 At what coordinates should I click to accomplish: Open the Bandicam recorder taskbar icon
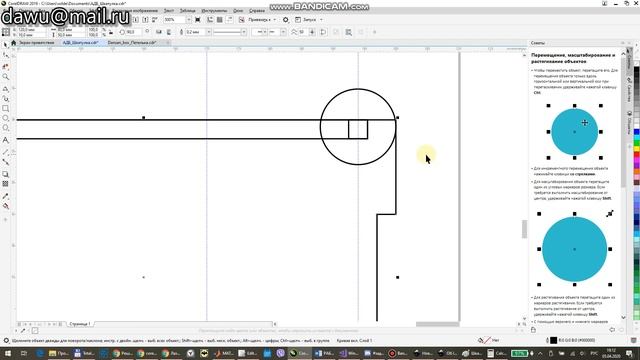pyautogui.click(x=397, y=353)
